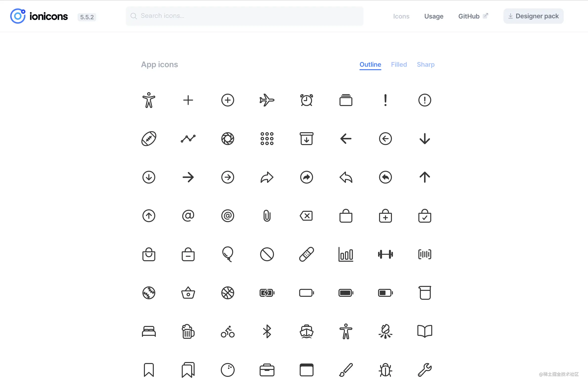The width and height of the screenshot is (588, 386).
Task: Switch to the Sharp tab
Action: pos(425,64)
